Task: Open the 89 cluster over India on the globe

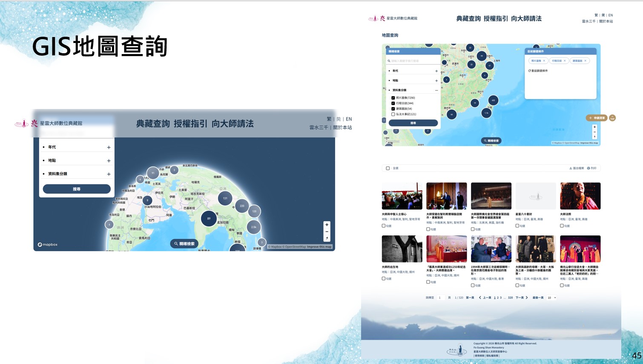Action: pos(209,218)
